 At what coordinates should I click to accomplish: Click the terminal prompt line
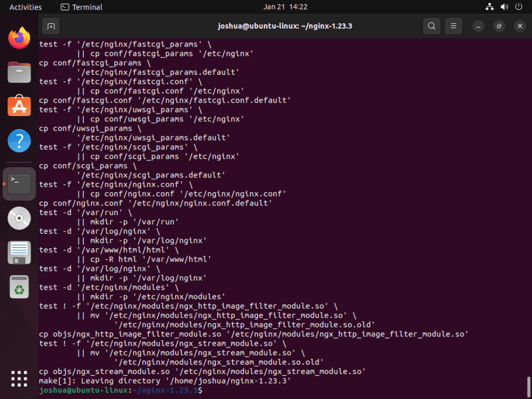[x=121, y=390]
